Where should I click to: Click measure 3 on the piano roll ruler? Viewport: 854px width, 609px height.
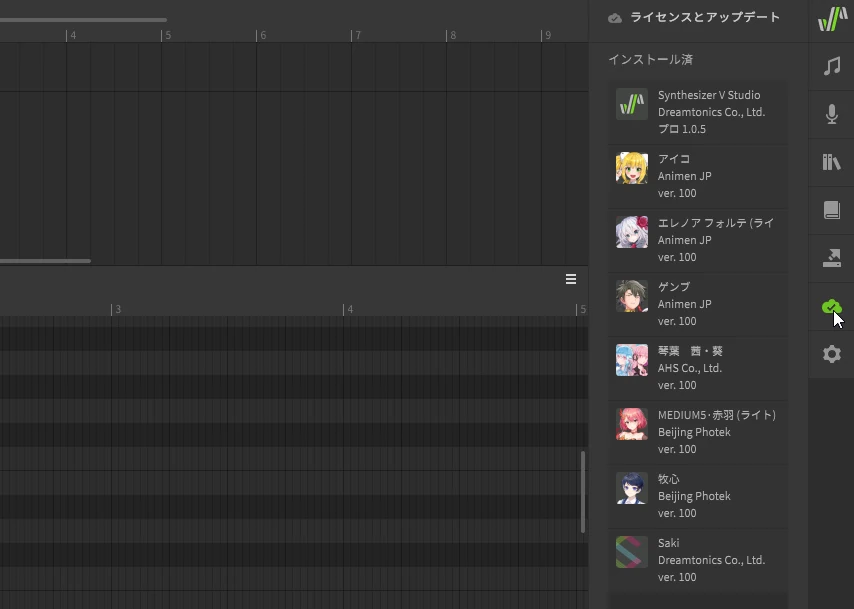tap(117, 309)
